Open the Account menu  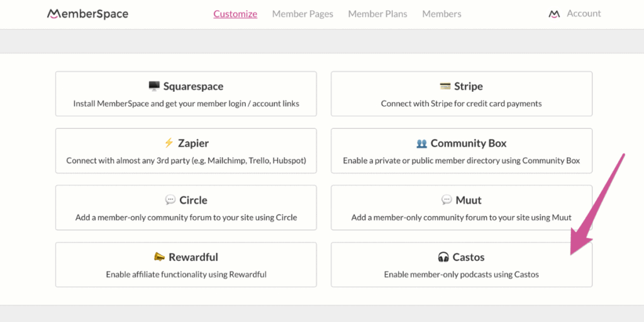click(584, 14)
